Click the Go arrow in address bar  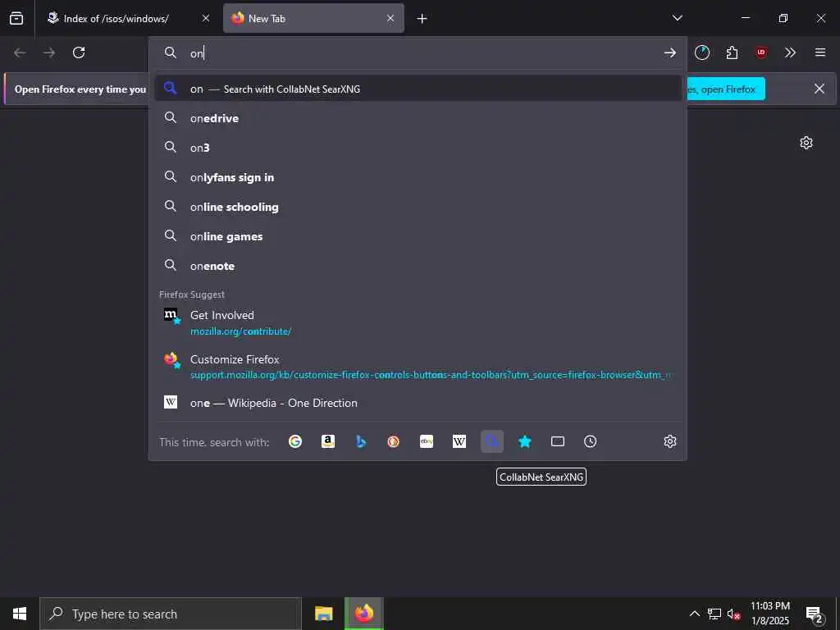(669, 52)
